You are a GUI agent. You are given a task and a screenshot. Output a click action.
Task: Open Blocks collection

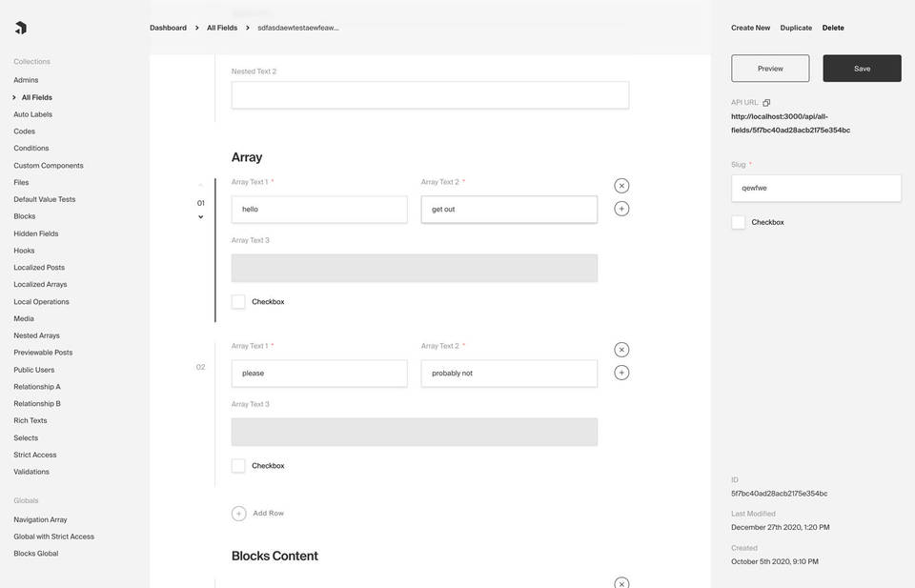(x=25, y=216)
